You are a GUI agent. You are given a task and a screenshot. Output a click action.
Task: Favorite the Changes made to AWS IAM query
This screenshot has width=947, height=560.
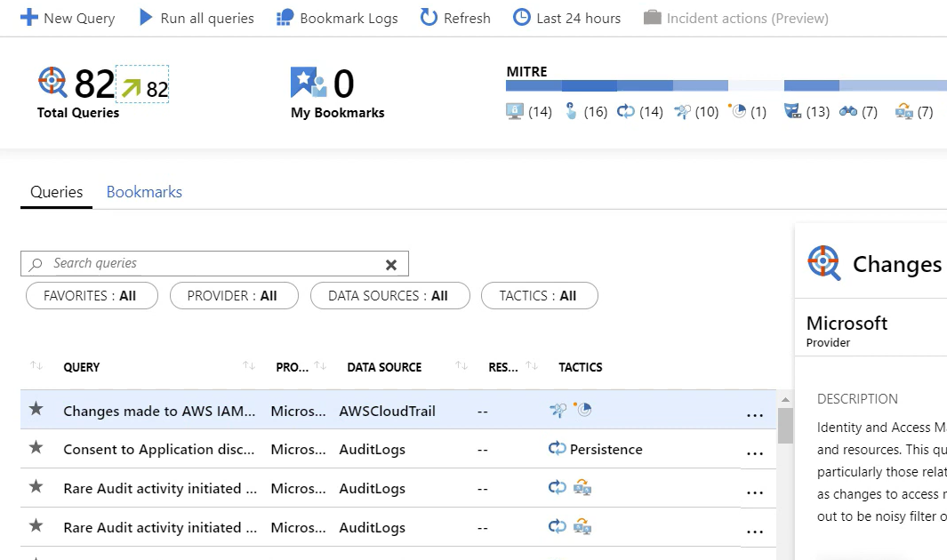click(x=36, y=409)
